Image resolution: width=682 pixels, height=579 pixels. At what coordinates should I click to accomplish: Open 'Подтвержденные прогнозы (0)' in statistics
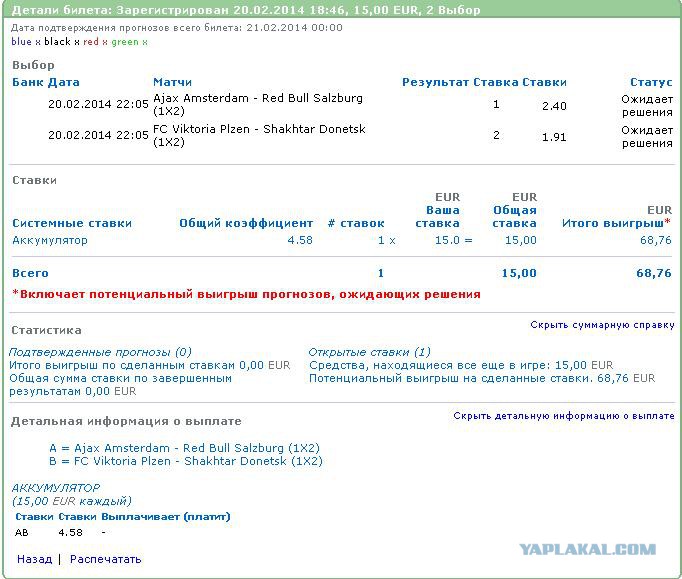pyautogui.click(x=100, y=352)
